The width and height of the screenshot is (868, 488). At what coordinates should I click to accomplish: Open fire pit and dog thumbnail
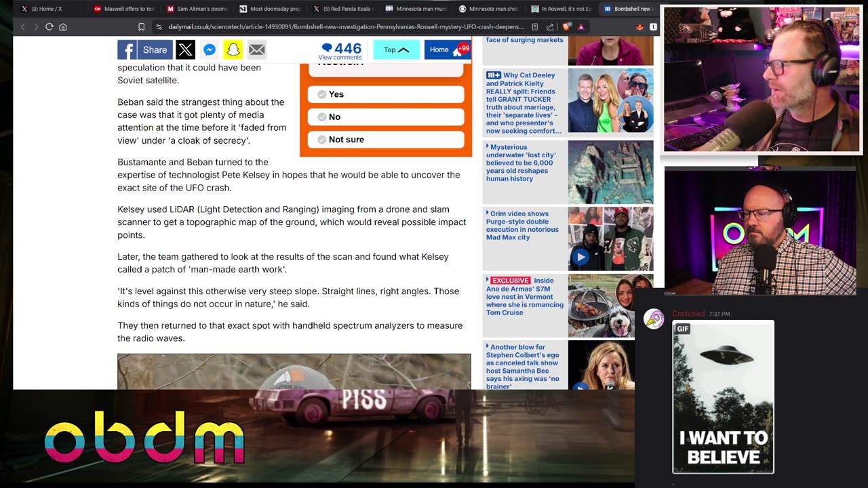pos(610,306)
